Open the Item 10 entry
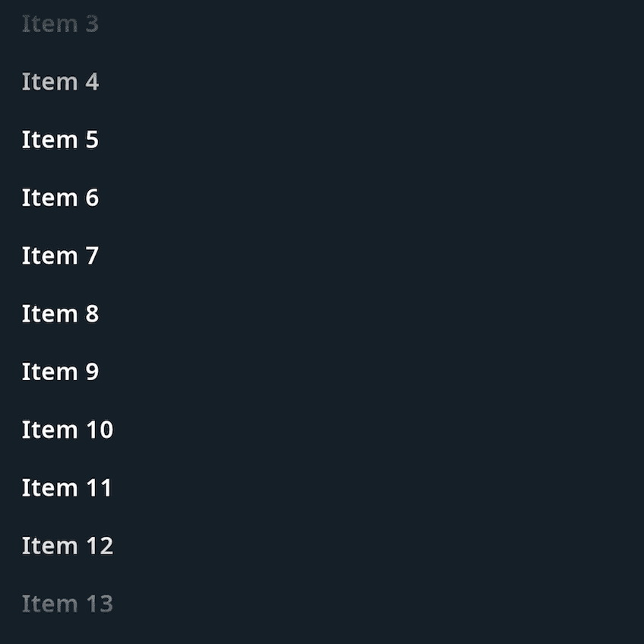The height and width of the screenshot is (644, 644). click(67, 430)
